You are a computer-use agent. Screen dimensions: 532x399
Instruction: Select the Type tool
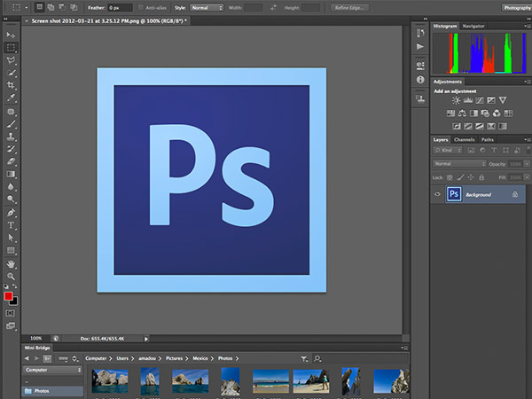[x=11, y=225]
